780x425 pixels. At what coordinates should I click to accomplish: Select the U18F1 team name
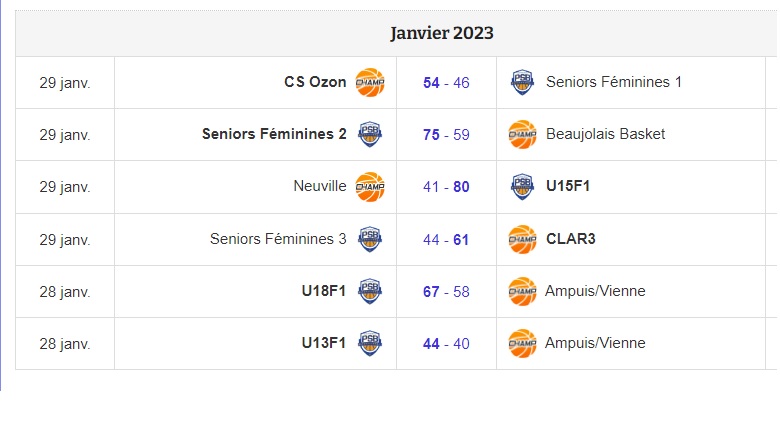(x=324, y=291)
